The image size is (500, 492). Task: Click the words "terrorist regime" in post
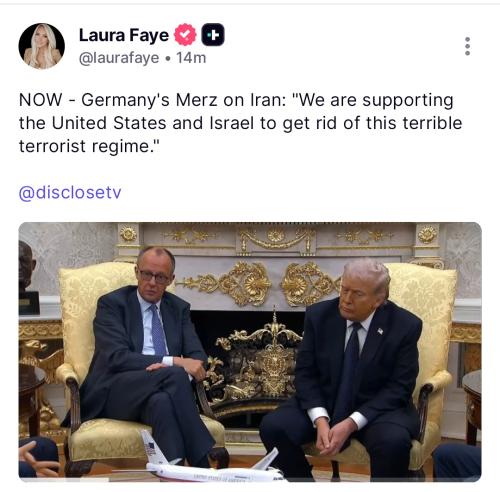coord(89,146)
